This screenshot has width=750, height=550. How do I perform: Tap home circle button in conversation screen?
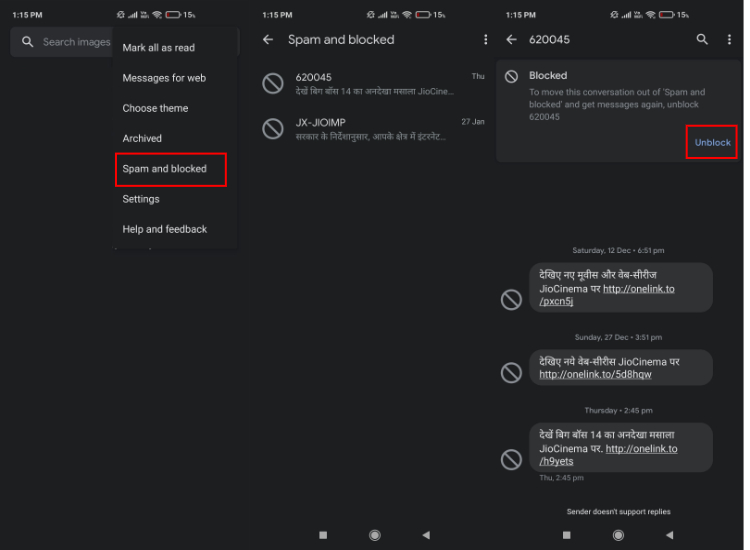(x=618, y=535)
